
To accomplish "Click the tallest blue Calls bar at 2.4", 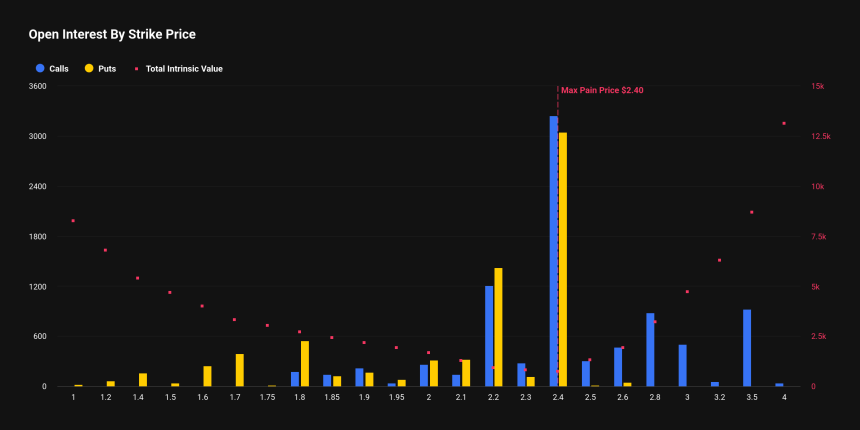I will [x=553, y=251].
